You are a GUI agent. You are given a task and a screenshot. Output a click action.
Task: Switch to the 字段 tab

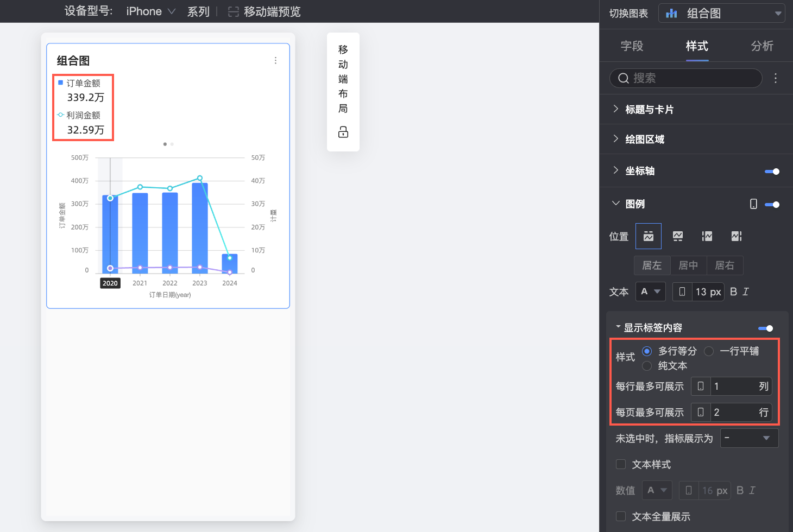pyautogui.click(x=632, y=46)
